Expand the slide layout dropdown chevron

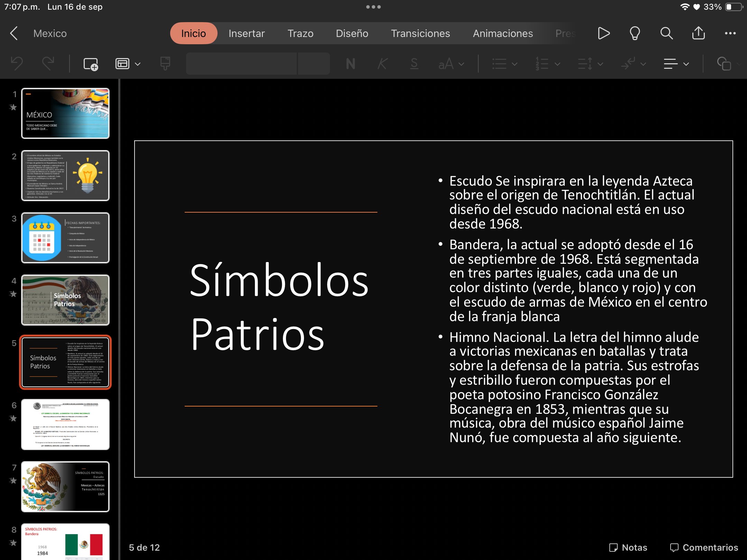138,64
